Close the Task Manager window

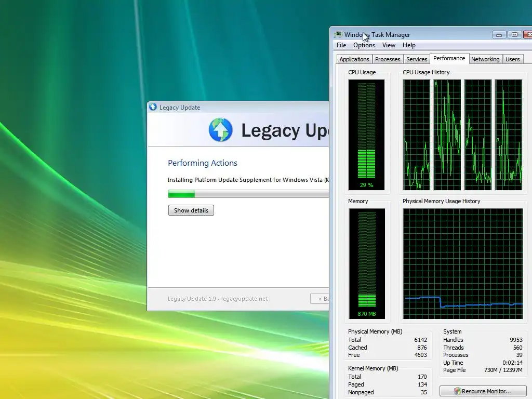tap(528, 35)
